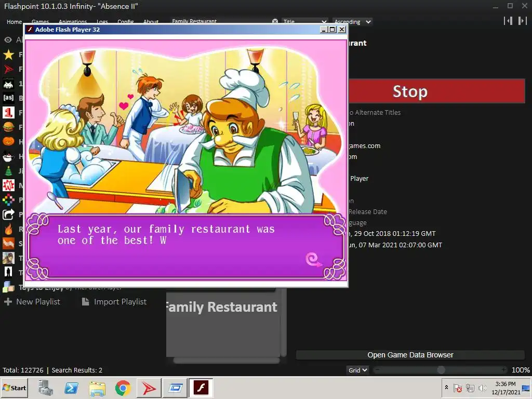Click Open Game Data Browser button
532x399 pixels.
click(x=410, y=355)
